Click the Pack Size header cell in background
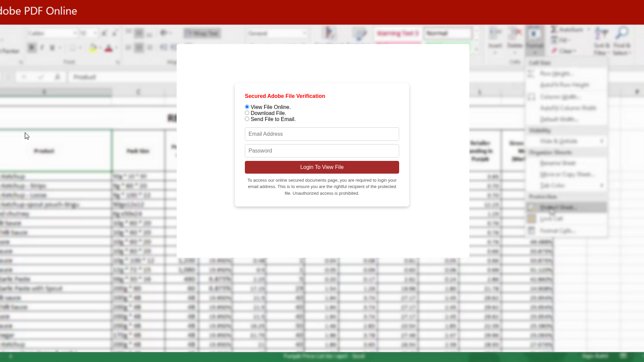The image size is (644, 362). (138, 151)
